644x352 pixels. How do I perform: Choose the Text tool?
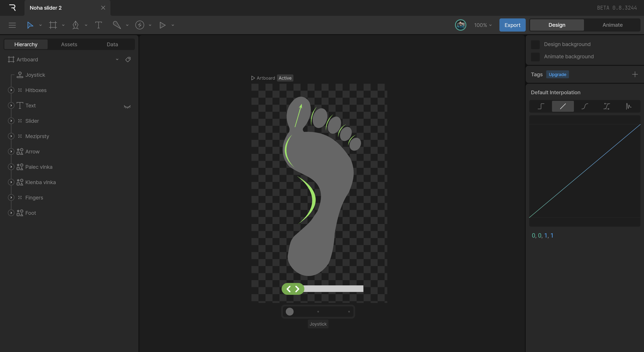click(x=99, y=25)
